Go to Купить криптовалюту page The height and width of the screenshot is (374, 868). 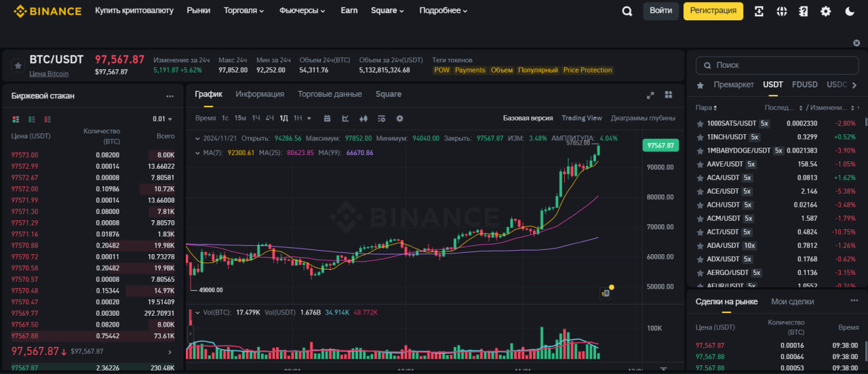coord(134,11)
